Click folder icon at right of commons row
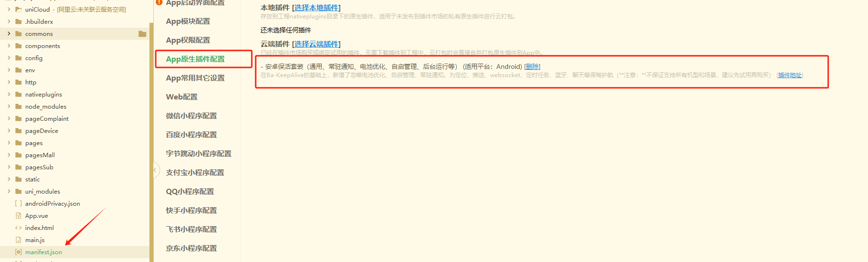The height and width of the screenshot is (262, 868). click(x=142, y=34)
